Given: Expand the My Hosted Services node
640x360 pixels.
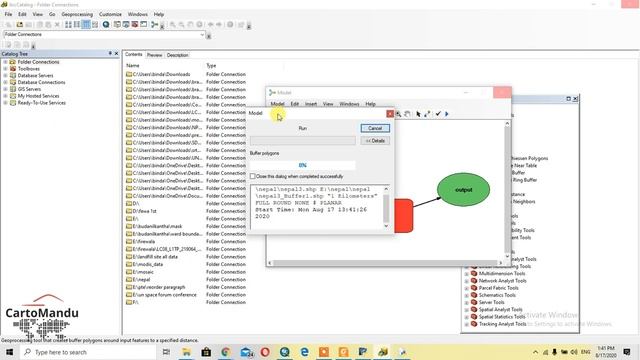Looking at the screenshot, I should [5, 96].
